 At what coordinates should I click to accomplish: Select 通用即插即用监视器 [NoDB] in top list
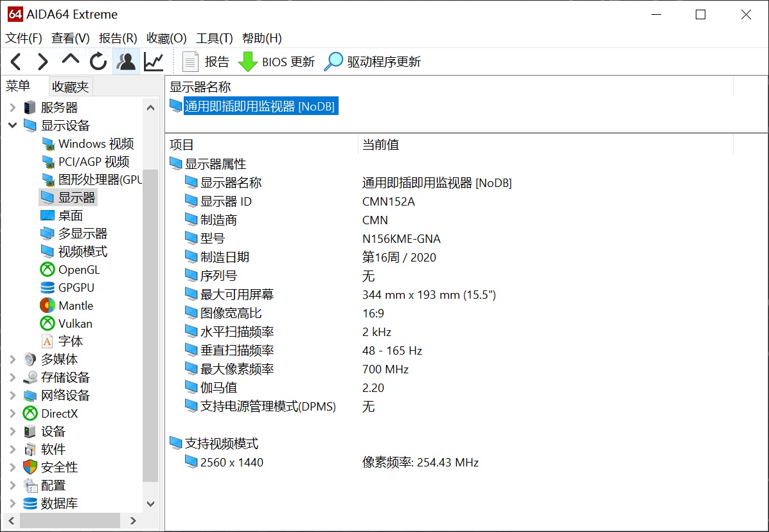click(x=260, y=107)
